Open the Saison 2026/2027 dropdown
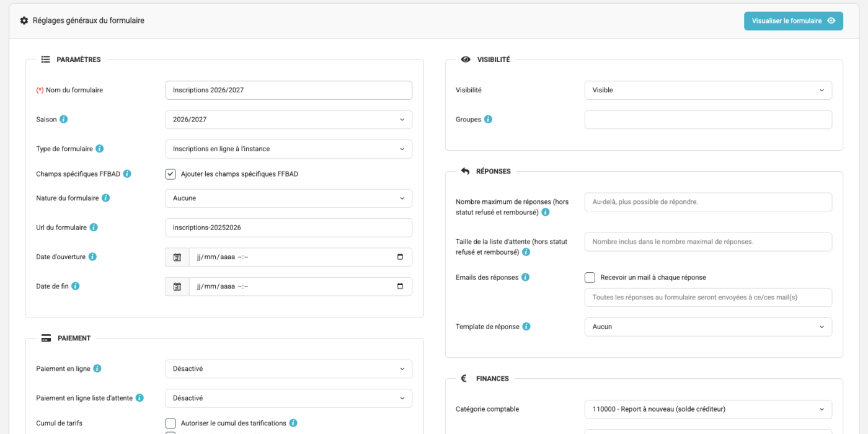This screenshot has width=868, height=434. [288, 120]
